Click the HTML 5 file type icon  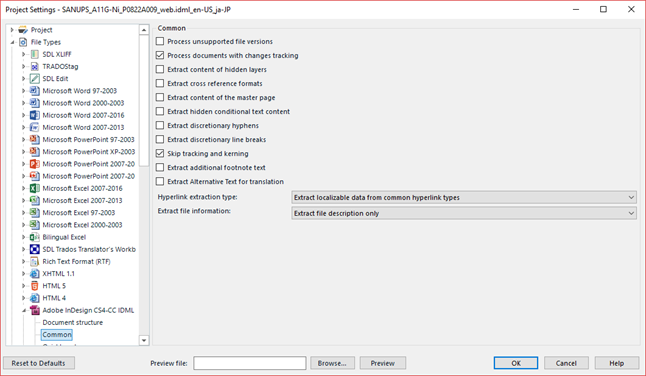tap(35, 286)
